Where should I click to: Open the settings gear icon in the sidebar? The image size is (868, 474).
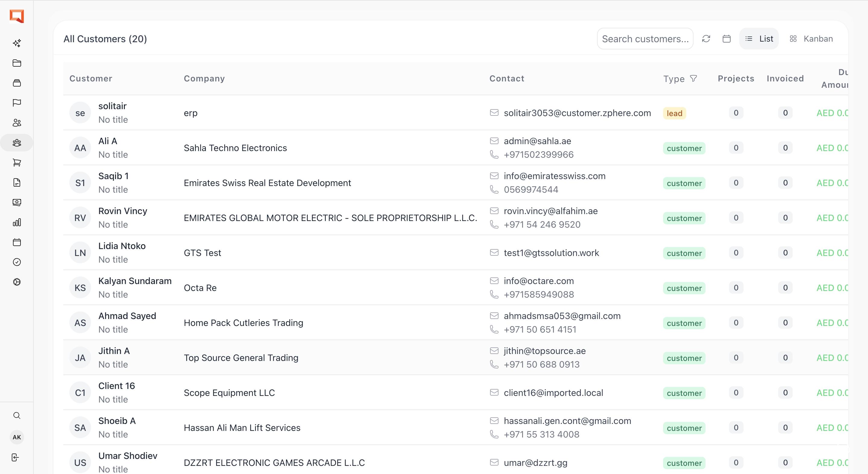coord(17,282)
